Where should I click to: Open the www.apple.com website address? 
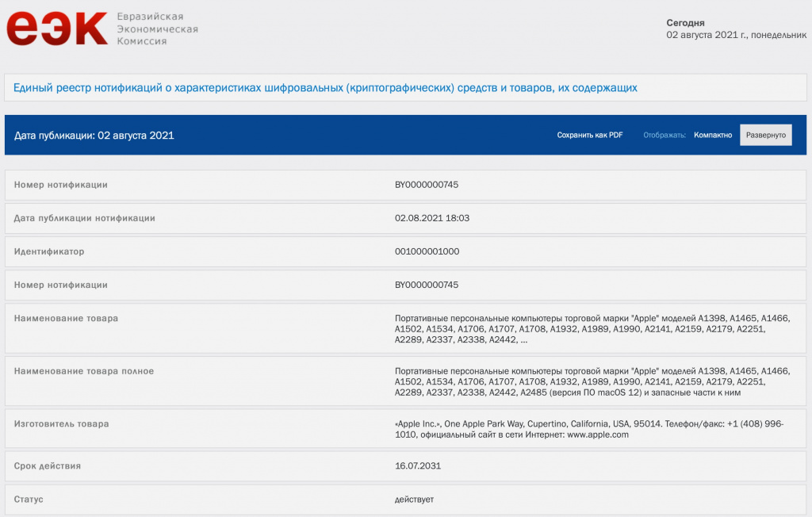598,435
